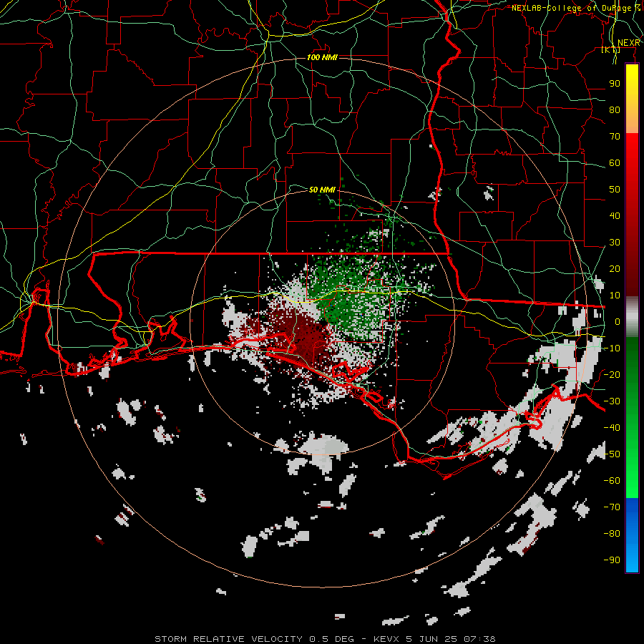Select the -80 value on the velocity scale
Screen dimensions: 644x644
pos(612,534)
